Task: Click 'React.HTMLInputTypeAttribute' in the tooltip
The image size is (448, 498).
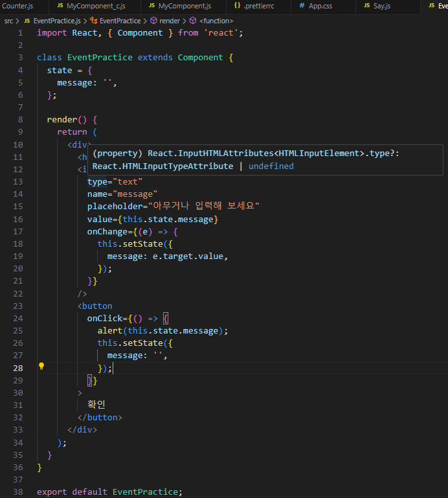Action: (162, 166)
